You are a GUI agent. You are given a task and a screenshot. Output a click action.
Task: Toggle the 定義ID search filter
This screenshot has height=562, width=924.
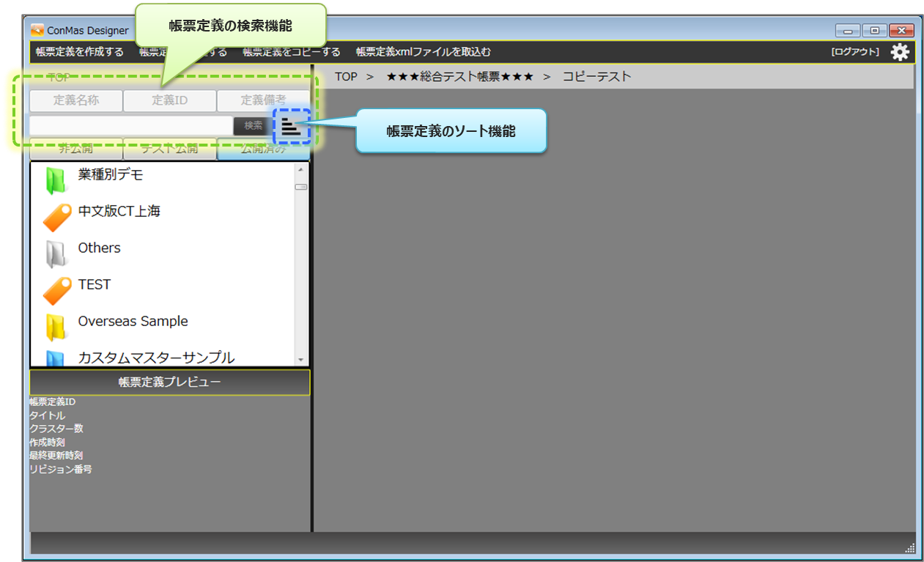tap(169, 100)
